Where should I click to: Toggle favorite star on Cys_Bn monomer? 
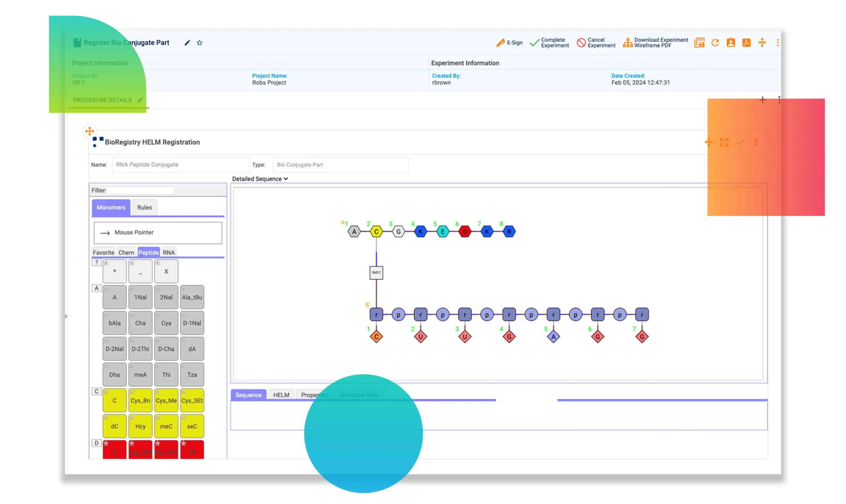132,392
